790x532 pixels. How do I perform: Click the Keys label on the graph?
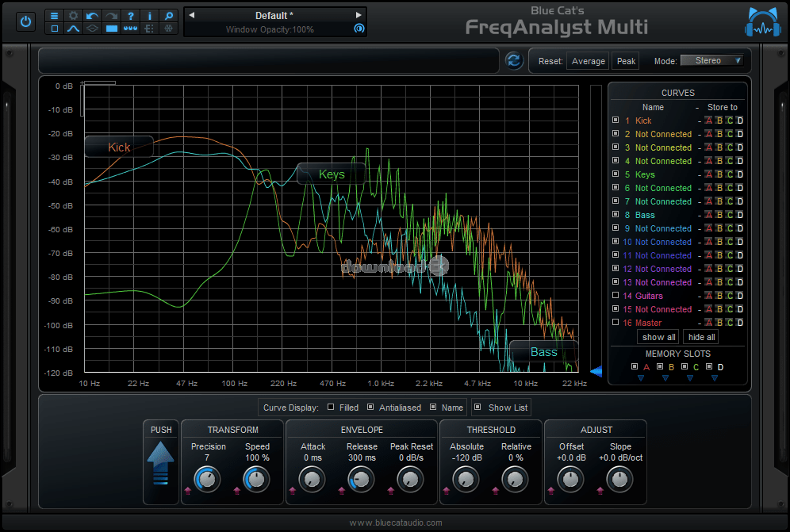332,174
